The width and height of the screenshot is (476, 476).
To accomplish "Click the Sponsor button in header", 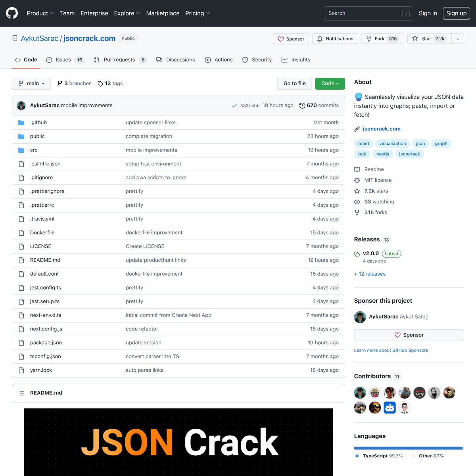I will click(291, 39).
